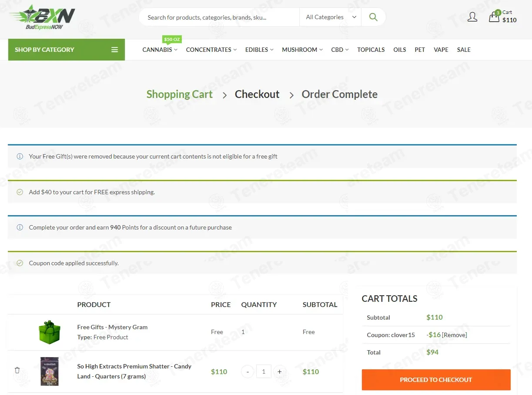Click the cart total $94 value

click(x=432, y=352)
